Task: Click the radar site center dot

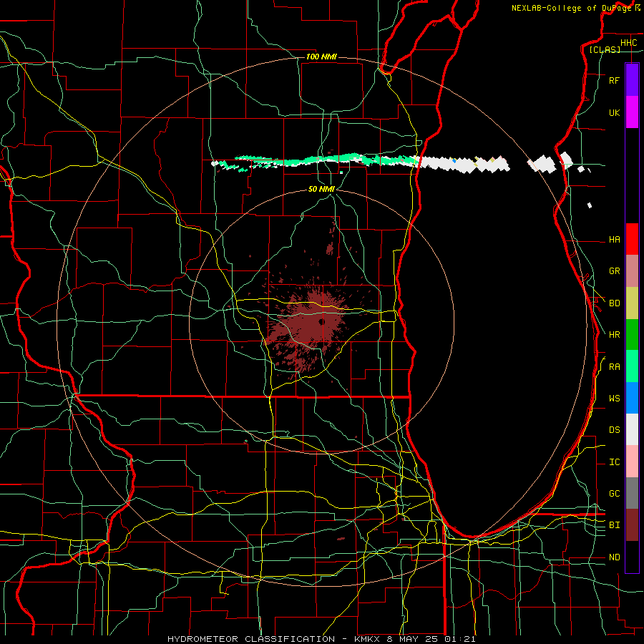Action: pos(321,321)
